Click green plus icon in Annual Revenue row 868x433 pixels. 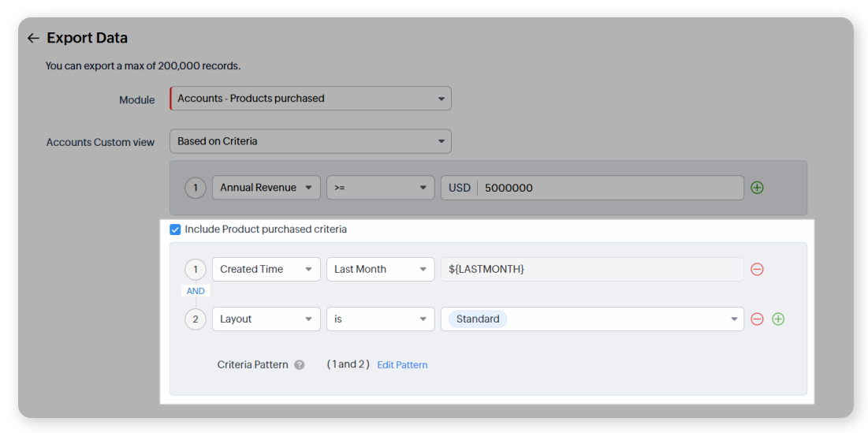pos(757,188)
